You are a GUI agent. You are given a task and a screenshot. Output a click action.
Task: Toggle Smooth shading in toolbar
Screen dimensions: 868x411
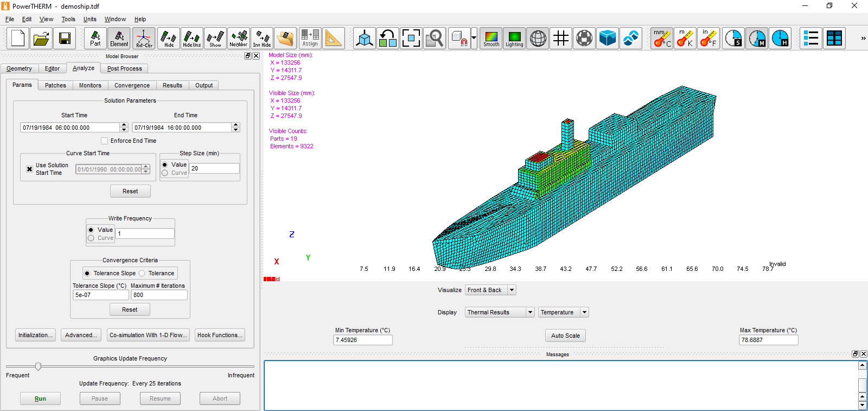coord(491,39)
